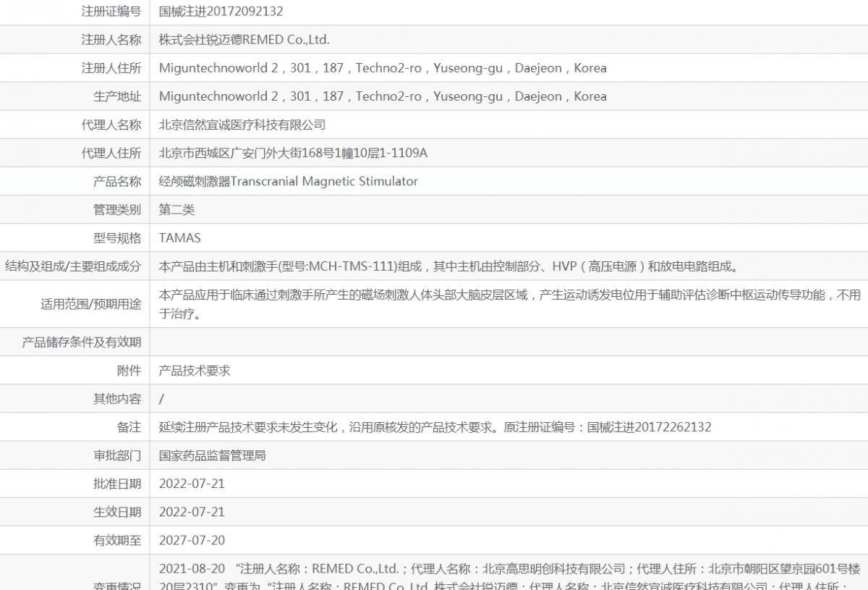
Task: Click the 代理人名称 label
Action: 111,125
